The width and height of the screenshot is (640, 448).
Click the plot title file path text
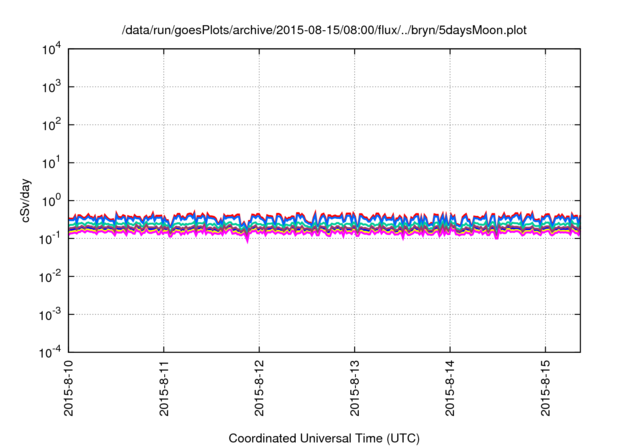324,30
